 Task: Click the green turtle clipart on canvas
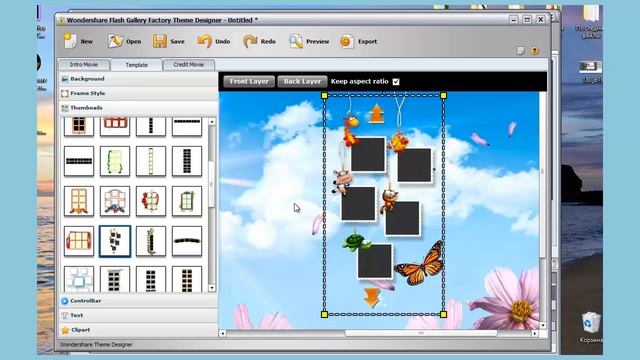click(x=355, y=242)
